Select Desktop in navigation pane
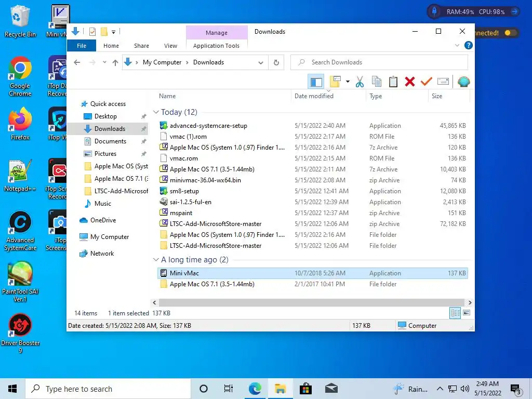 105,116
